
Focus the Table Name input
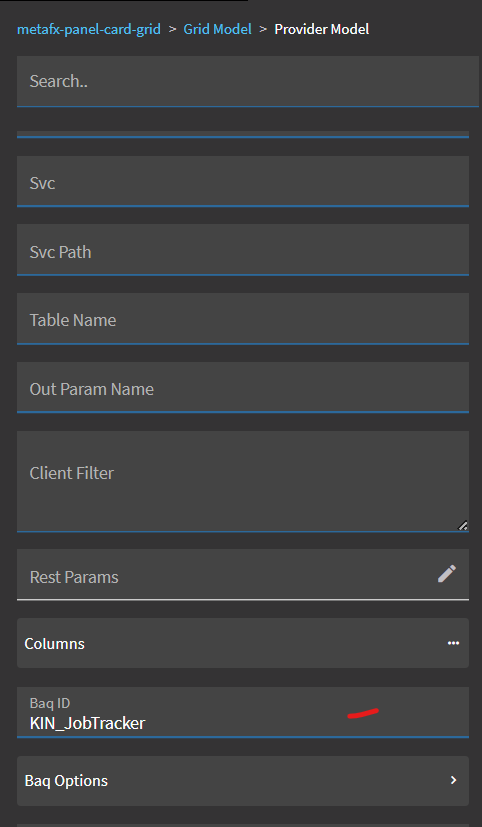243,319
